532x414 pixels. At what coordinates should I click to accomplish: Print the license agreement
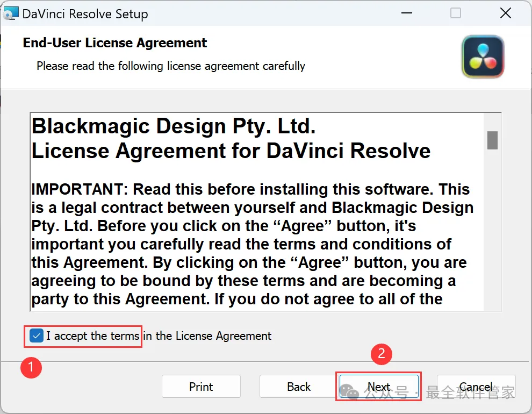tap(201, 387)
